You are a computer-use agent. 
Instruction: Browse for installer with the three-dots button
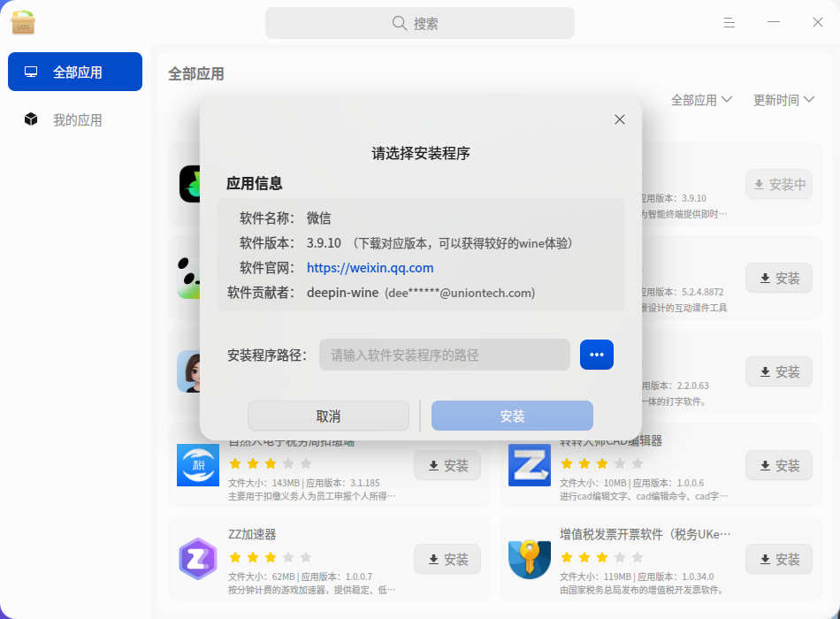[596, 355]
